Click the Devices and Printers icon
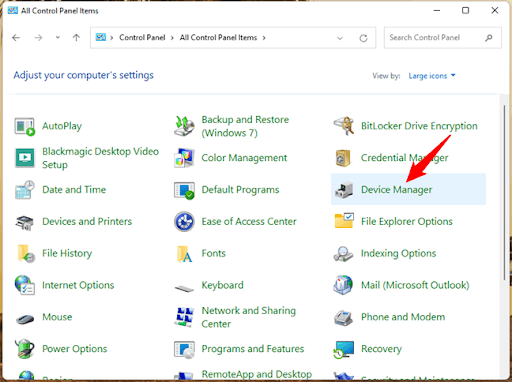 [25, 222]
